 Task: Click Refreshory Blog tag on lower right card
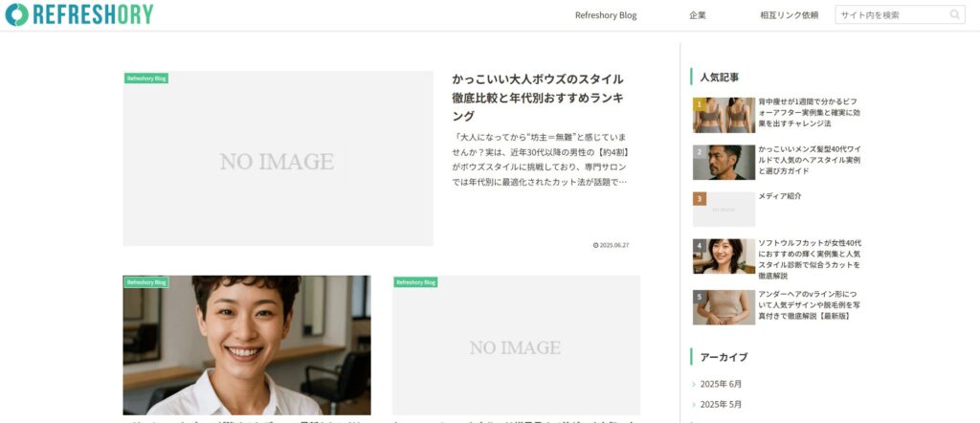pos(415,282)
